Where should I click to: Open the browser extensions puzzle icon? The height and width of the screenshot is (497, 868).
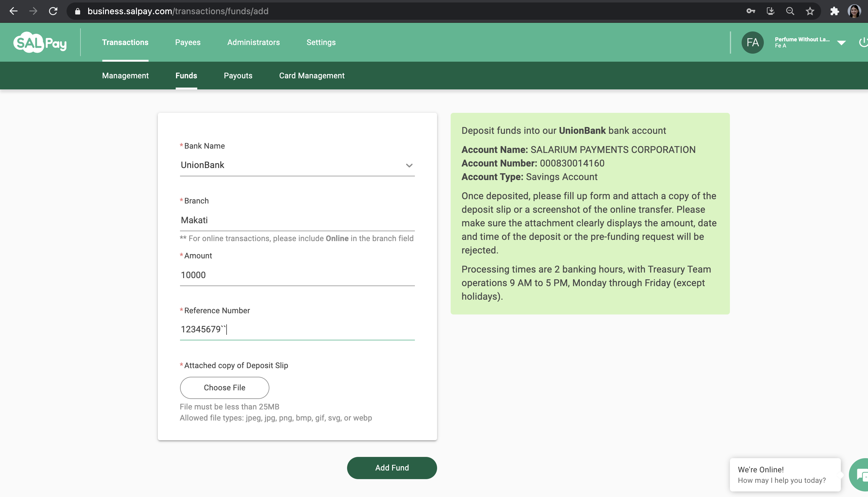click(x=834, y=11)
